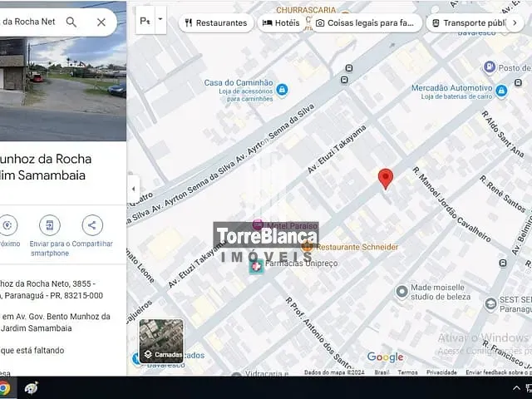Click inside the search input field

coord(28,22)
